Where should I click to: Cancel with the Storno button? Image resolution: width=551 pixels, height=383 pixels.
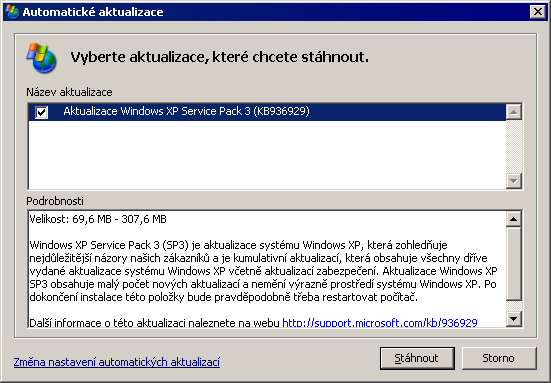(499, 358)
